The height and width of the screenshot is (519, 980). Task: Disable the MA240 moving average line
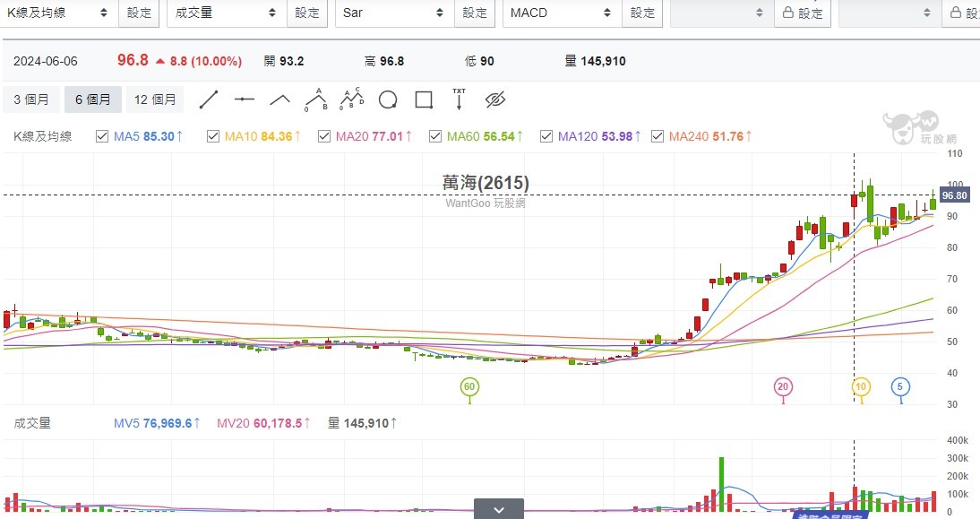[658, 136]
